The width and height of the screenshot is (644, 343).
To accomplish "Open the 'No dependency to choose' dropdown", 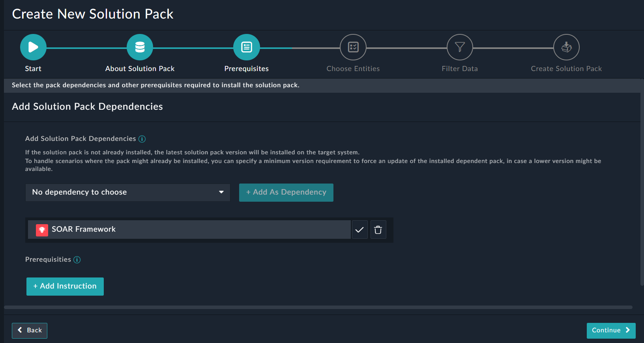I will 122,192.
